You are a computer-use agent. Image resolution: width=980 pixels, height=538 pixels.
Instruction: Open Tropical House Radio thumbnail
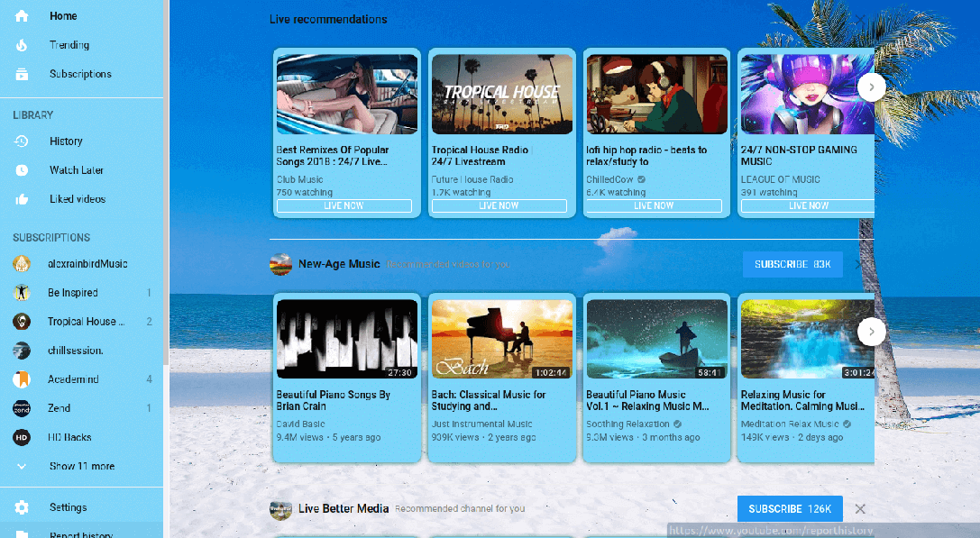[x=502, y=95]
